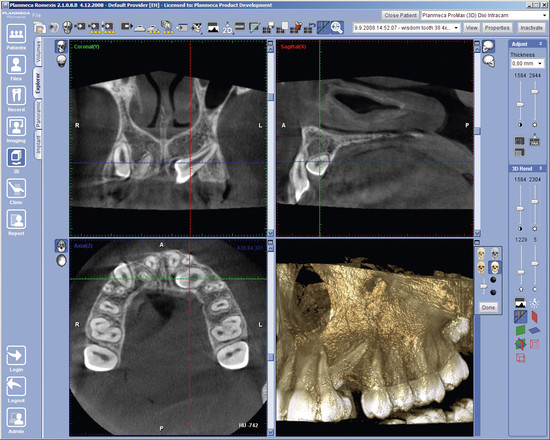The image size is (550, 440).
Task: Click the histogram icon in 3D Rend panel
Action: 520,302
